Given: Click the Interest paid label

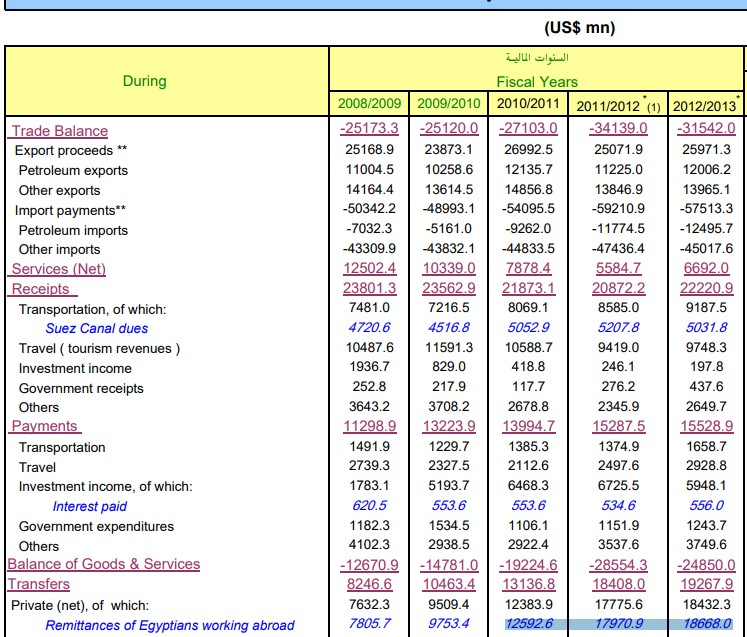Looking at the screenshot, I should (90, 506).
